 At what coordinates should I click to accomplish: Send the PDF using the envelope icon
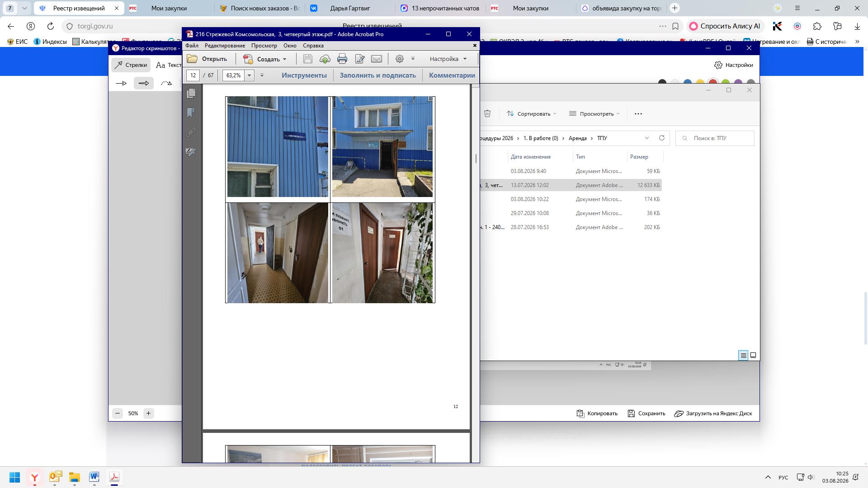tap(377, 59)
